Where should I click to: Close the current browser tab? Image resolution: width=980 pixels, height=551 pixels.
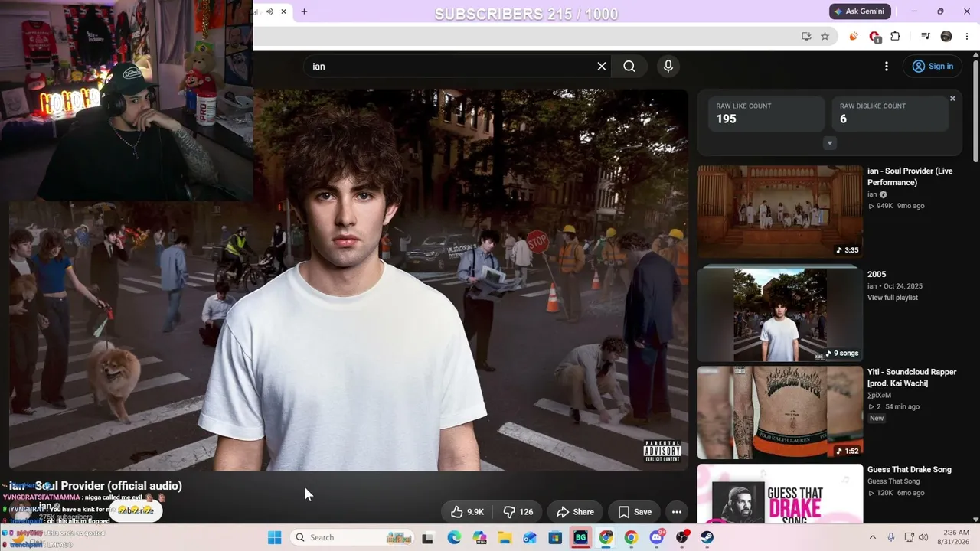point(284,11)
